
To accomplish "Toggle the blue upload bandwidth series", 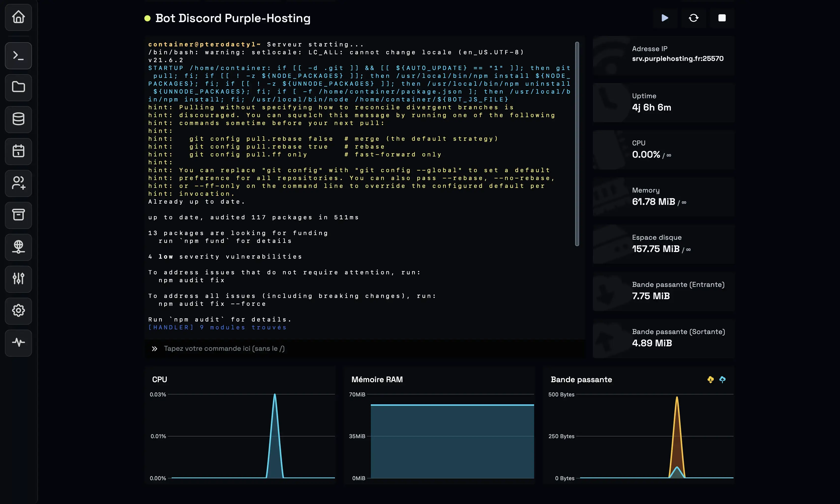I will tap(722, 380).
